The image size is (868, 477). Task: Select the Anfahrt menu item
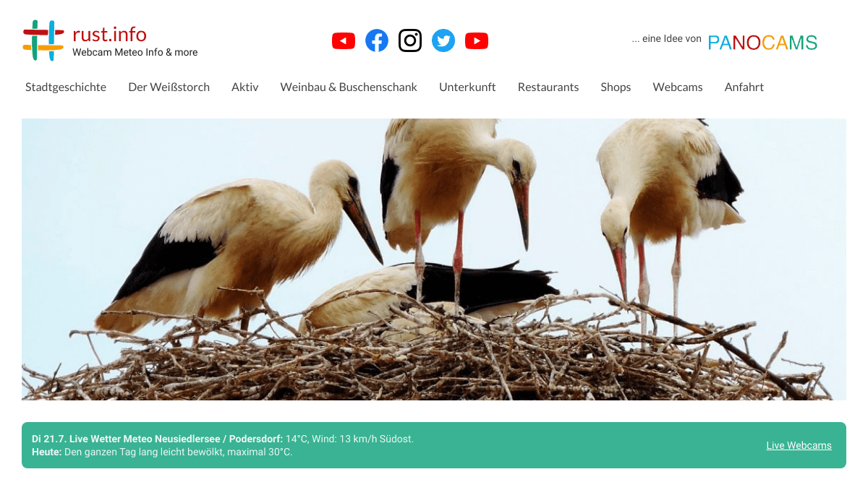point(744,87)
